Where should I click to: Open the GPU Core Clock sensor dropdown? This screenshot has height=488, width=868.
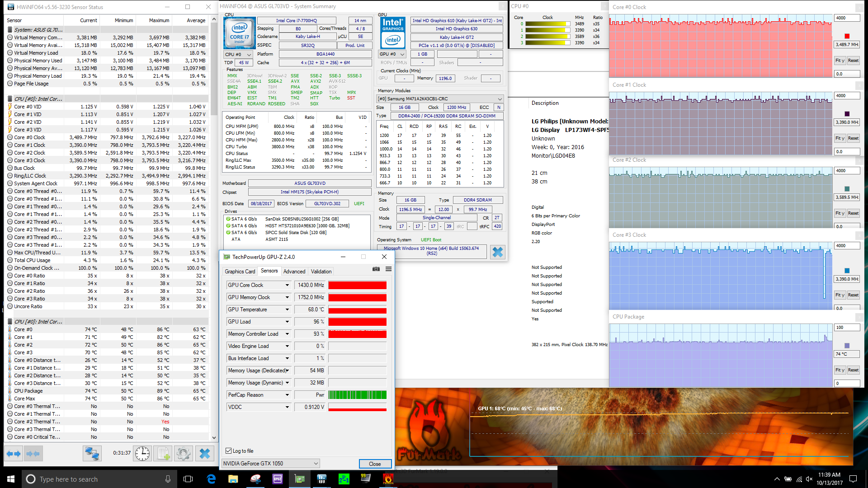pyautogui.click(x=287, y=285)
